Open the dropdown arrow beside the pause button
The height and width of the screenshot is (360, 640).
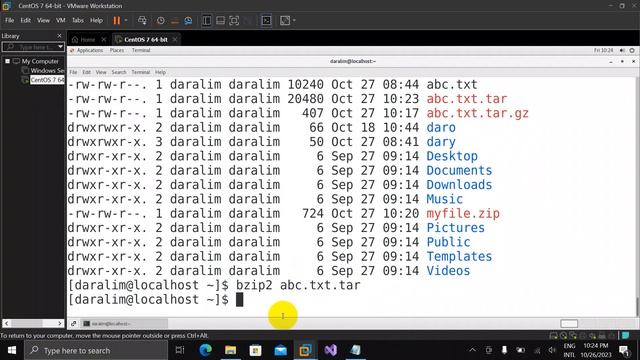click(126, 20)
